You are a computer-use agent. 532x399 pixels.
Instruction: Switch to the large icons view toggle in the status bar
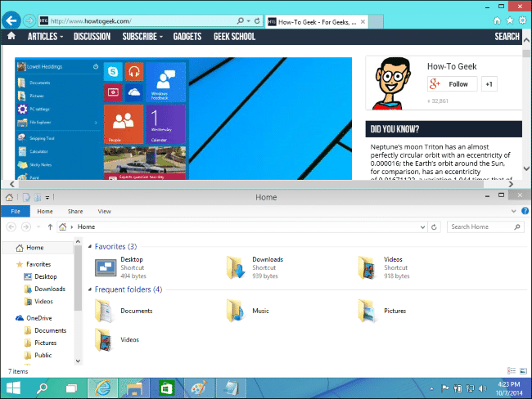pos(524,371)
